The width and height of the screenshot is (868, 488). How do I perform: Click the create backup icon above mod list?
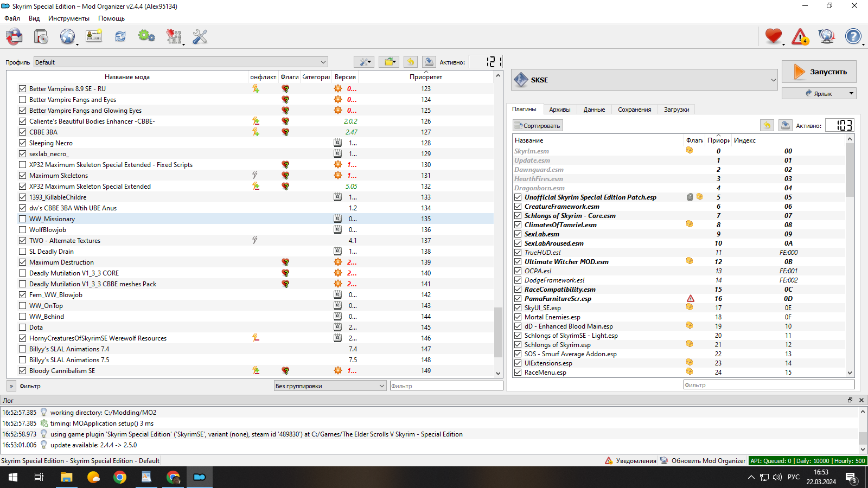tap(429, 62)
